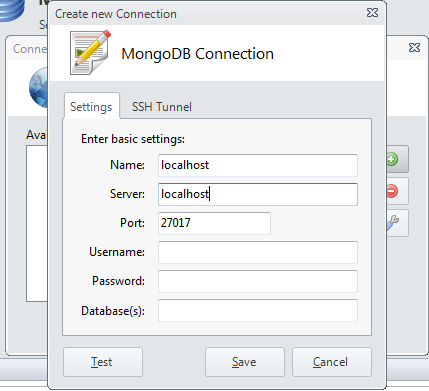Click the notepad and pencil header icon
Viewport: 429px width, 391px height.
90,53
